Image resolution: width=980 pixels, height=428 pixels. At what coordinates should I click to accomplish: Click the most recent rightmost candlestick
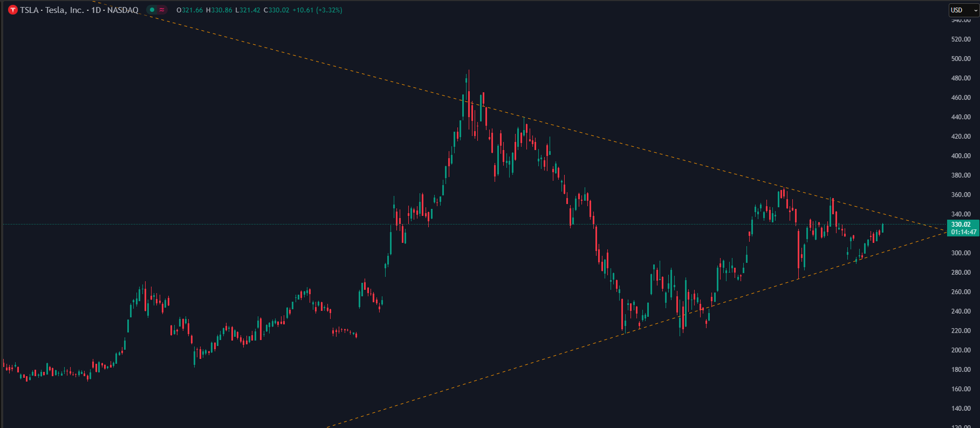[x=882, y=228]
